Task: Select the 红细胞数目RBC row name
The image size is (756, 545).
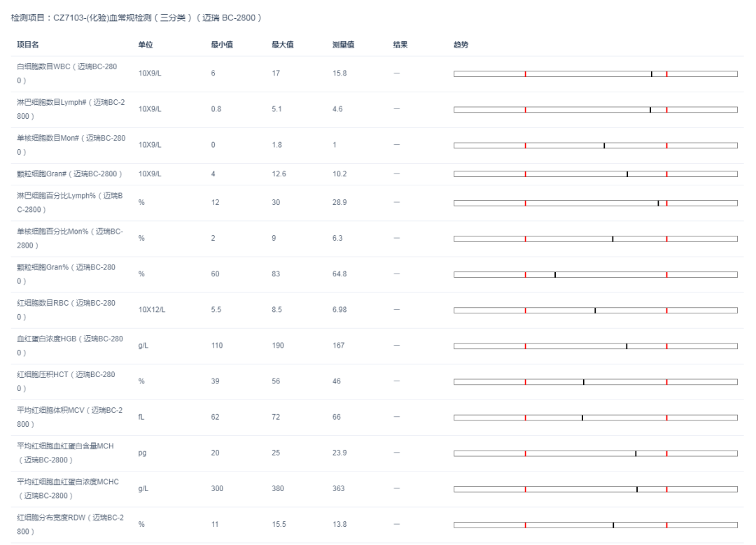Action: tap(66, 310)
